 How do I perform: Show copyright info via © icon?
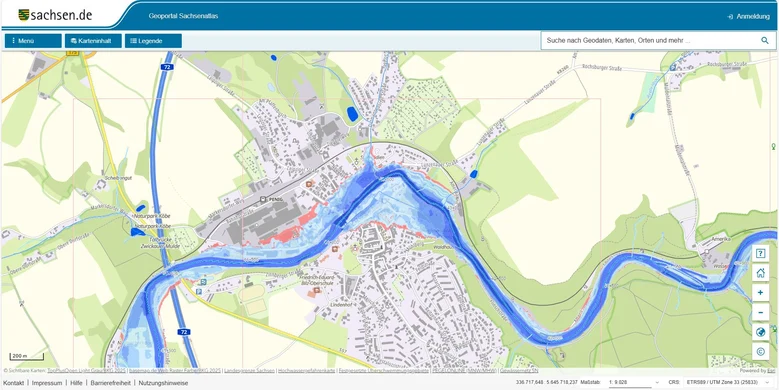click(760, 352)
